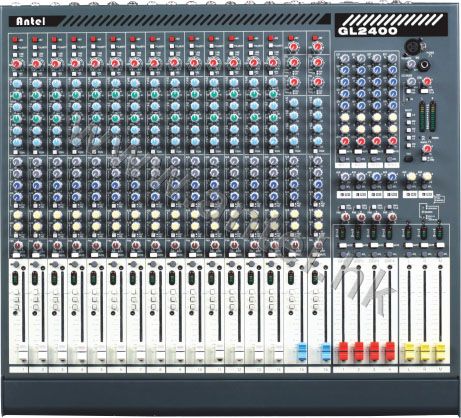
Task: Click the stereo LED level meters
Action: pyautogui.click(x=427, y=116)
